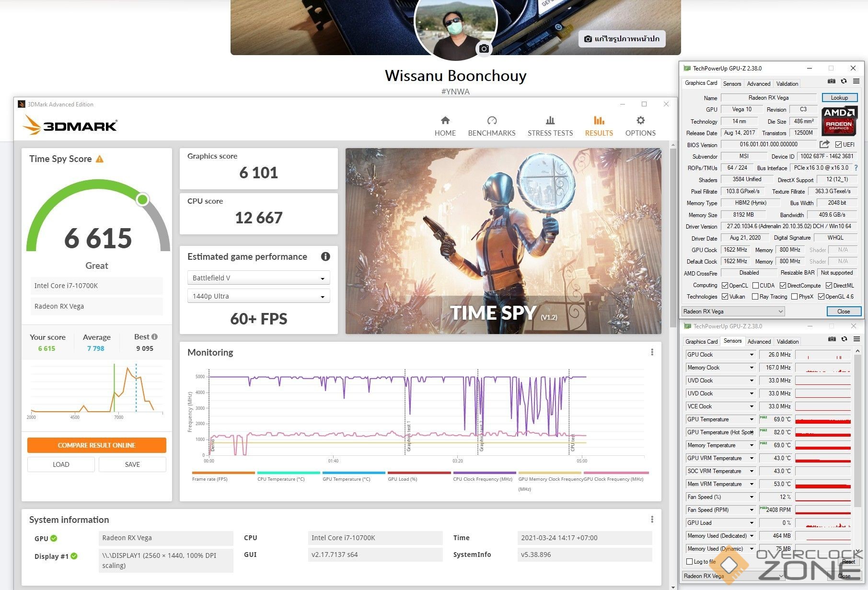Go to the Benchmarks section in 3DMark
Image resolution: width=868 pixels, height=590 pixels.
point(491,126)
